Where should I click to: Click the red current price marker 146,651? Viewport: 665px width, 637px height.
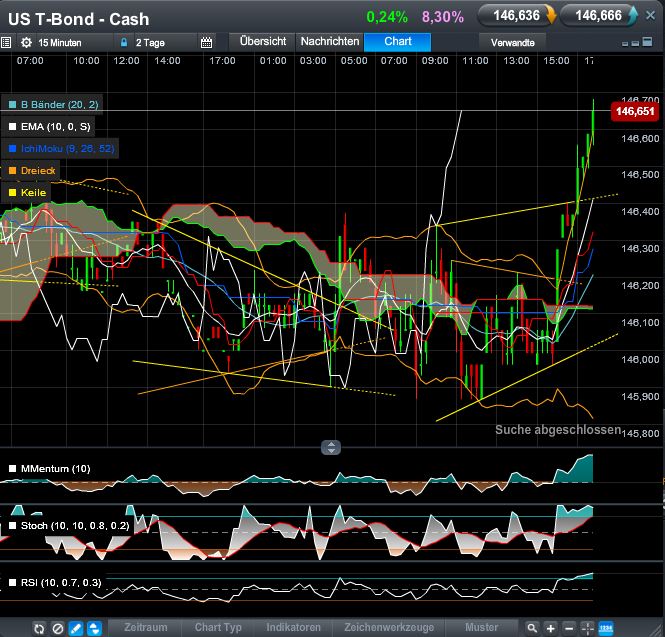click(x=635, y=112)
